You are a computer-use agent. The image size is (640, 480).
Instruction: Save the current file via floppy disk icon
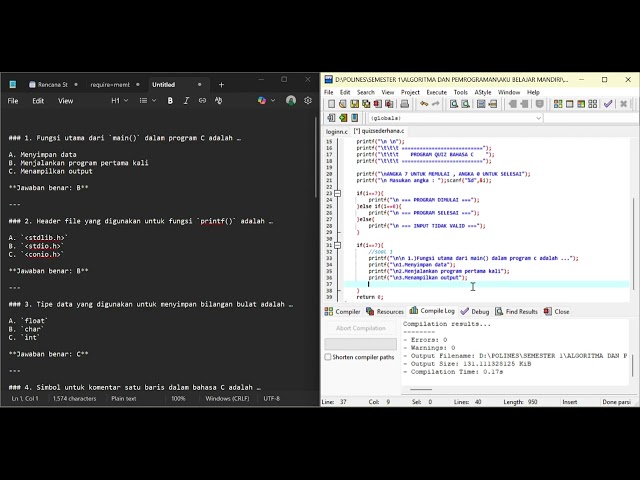(x=354, y=104)
